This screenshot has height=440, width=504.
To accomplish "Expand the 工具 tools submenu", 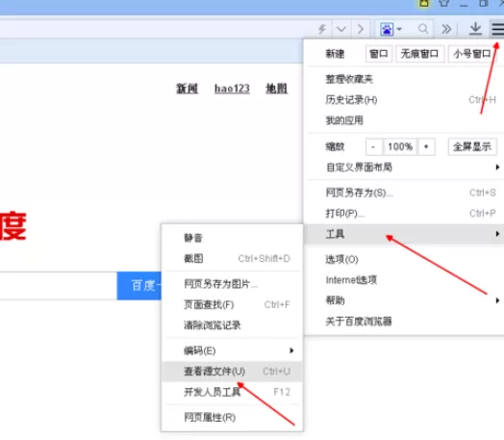I will point(404,234).
